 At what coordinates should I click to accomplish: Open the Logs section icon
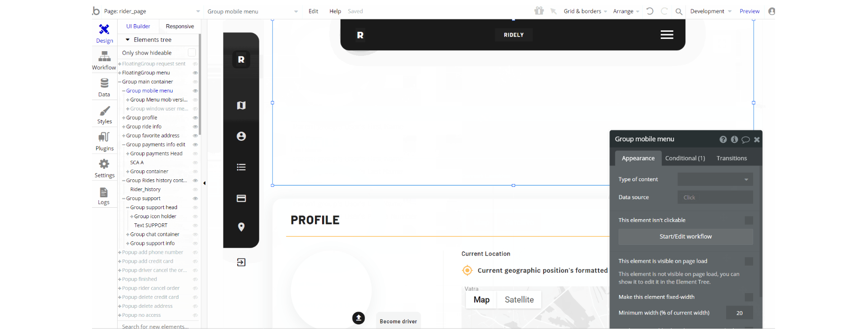104,193
